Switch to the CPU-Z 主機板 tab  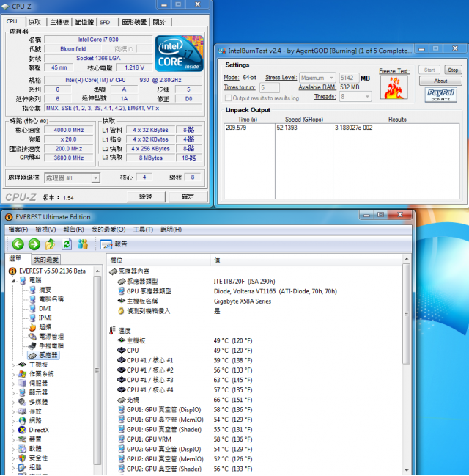click(59, 22)
